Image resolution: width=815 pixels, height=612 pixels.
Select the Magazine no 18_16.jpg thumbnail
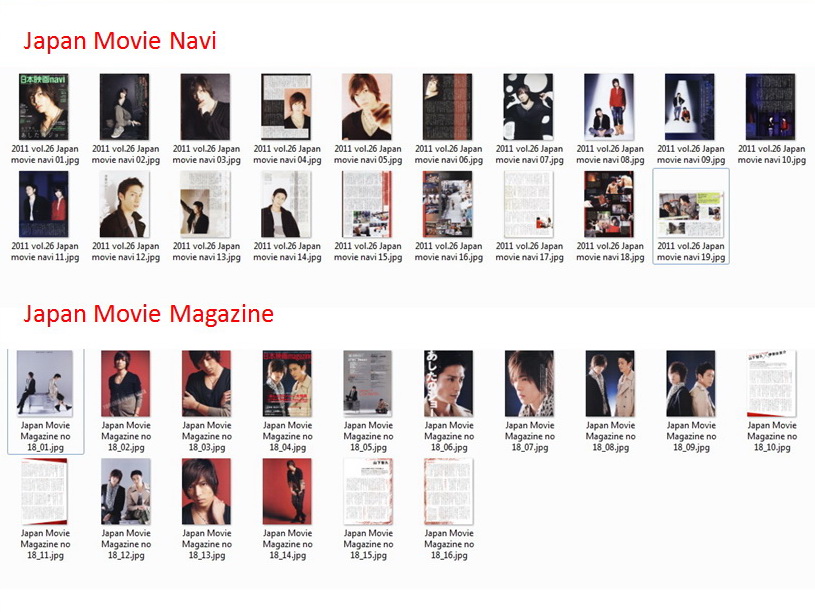(x=449, y=491)
